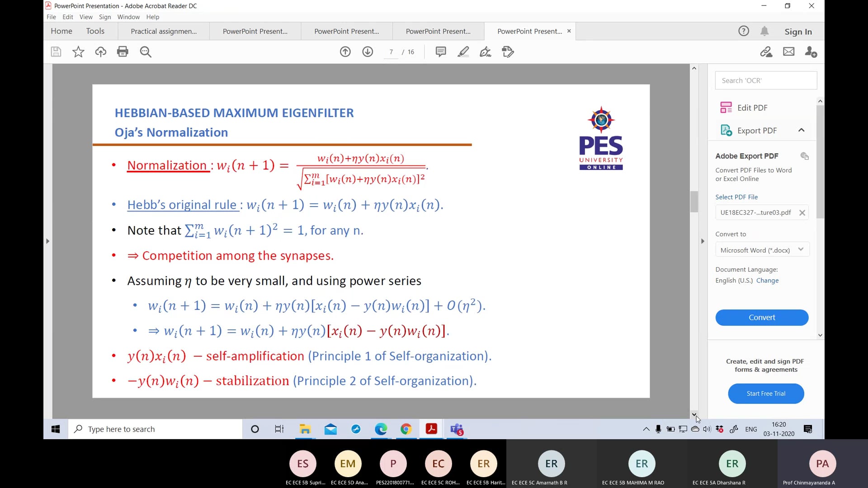Share the file via a link

766,52
